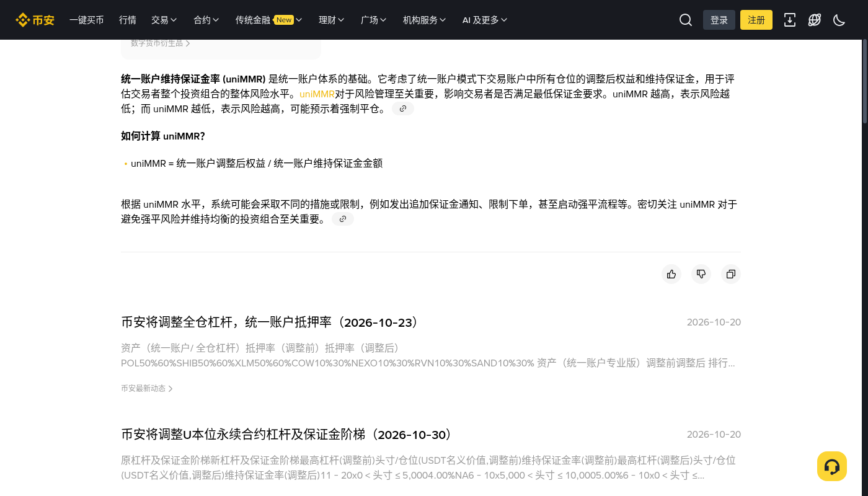
Task: Open article 币安将调整U本位永续合约杠杆及保证金阶梯
Action: [287, 435]
